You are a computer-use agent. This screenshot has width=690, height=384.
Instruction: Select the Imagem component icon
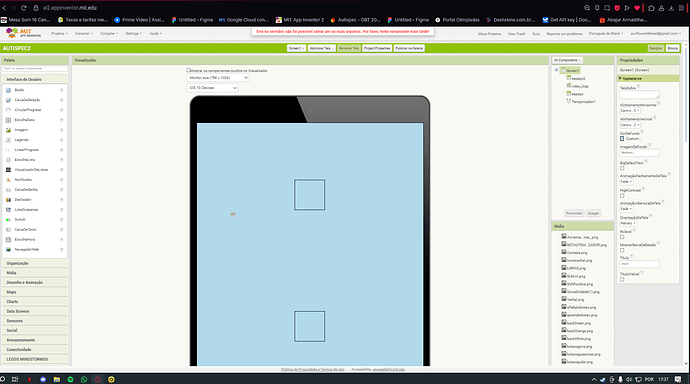[8, 130]
